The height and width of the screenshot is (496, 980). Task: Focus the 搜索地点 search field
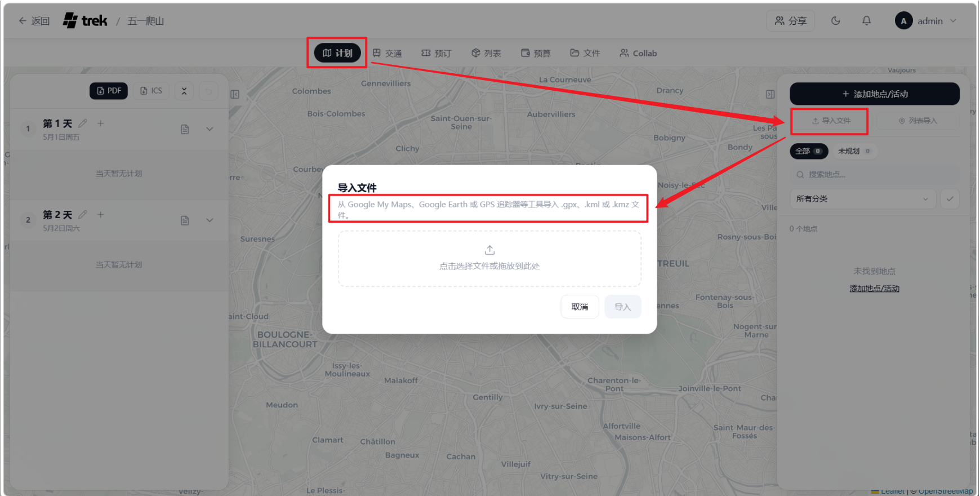pos(875,175)
